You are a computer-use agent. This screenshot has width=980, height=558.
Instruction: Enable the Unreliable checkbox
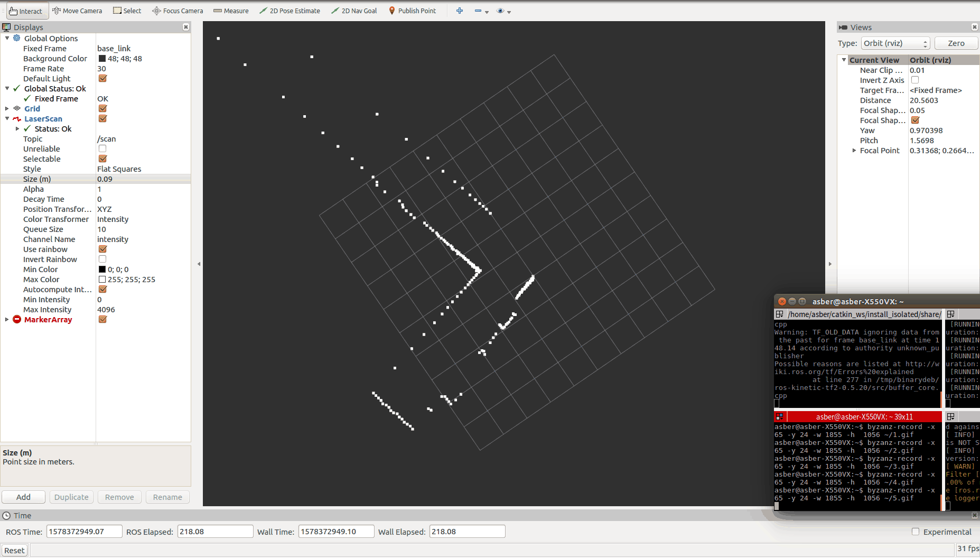point(102,148)
